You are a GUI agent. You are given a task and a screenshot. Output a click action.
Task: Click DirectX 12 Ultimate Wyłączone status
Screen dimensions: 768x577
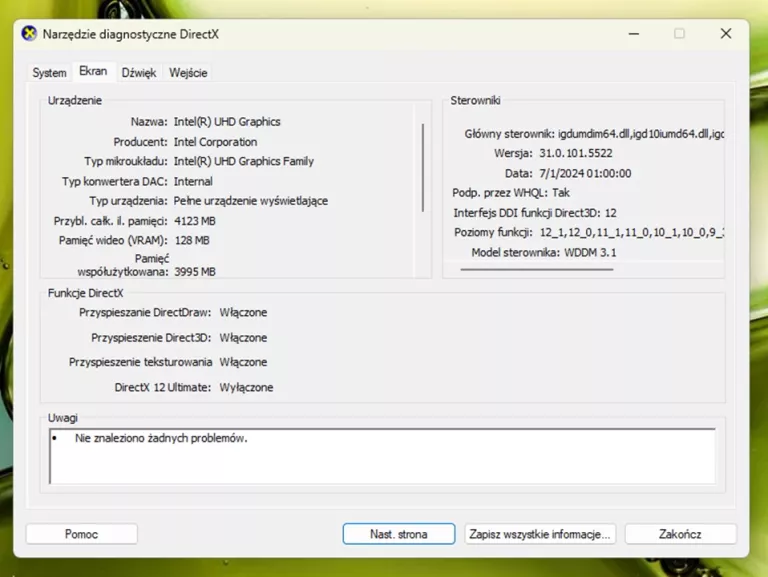[246, 387]
